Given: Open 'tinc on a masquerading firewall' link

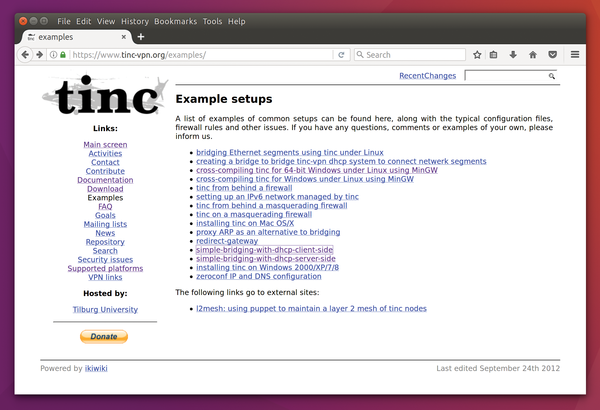Looking at the screenshot, I should (254, 214).
